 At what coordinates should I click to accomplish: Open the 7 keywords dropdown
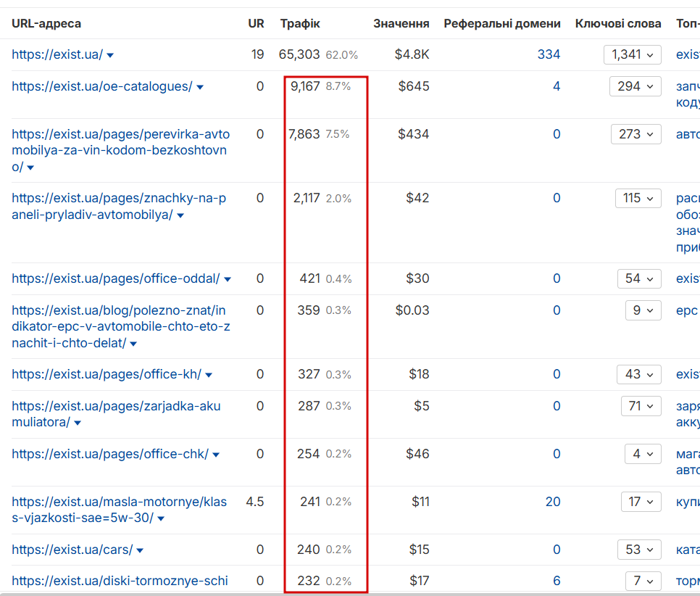point(643,581)
